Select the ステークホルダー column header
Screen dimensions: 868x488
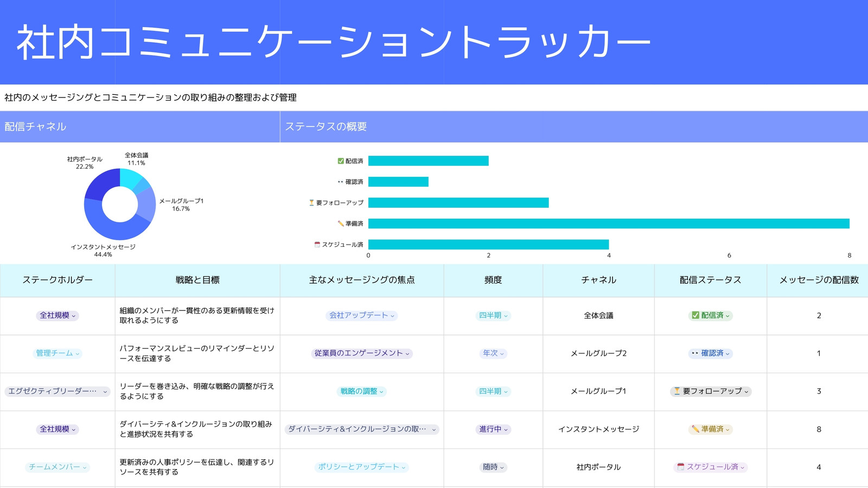click(58, 280)
